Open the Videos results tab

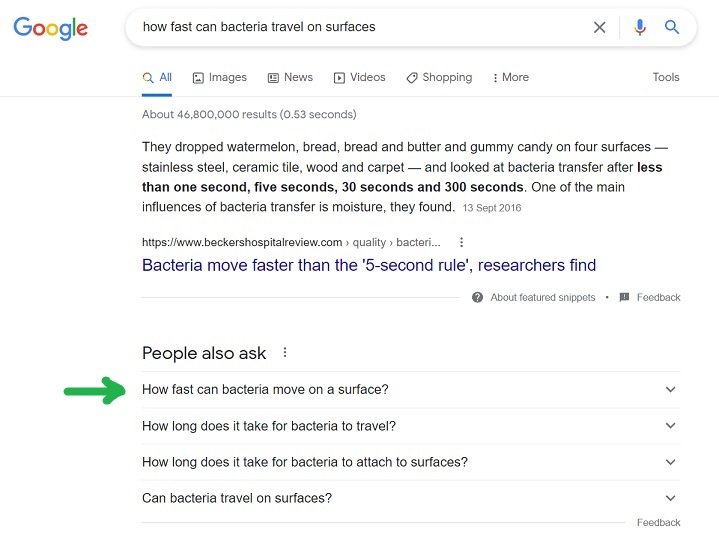[360, 77]
